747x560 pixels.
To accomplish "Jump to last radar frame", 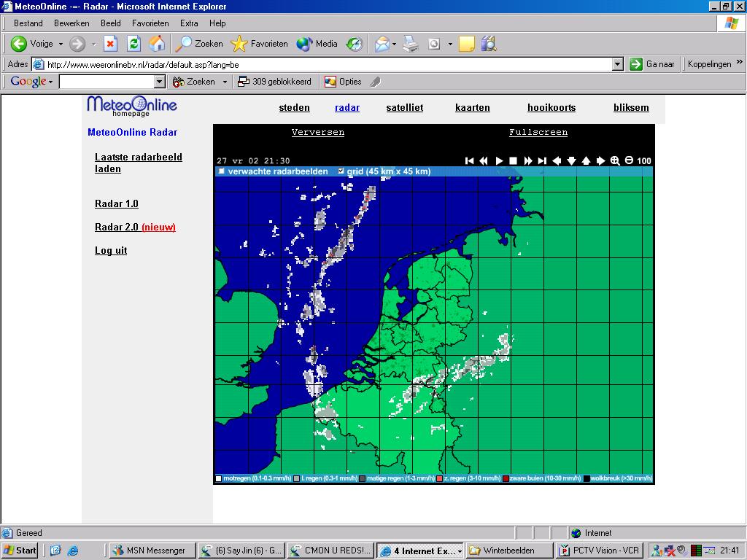I will [542, 161].
